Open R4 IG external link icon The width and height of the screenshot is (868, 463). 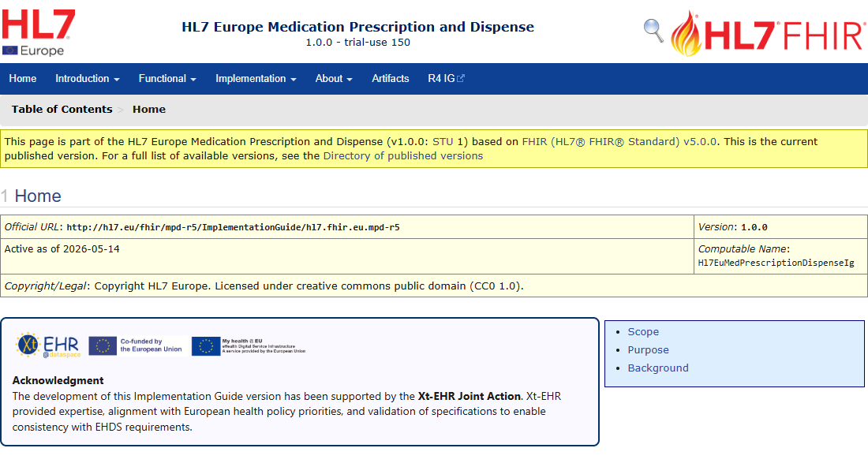coord(461,79)
